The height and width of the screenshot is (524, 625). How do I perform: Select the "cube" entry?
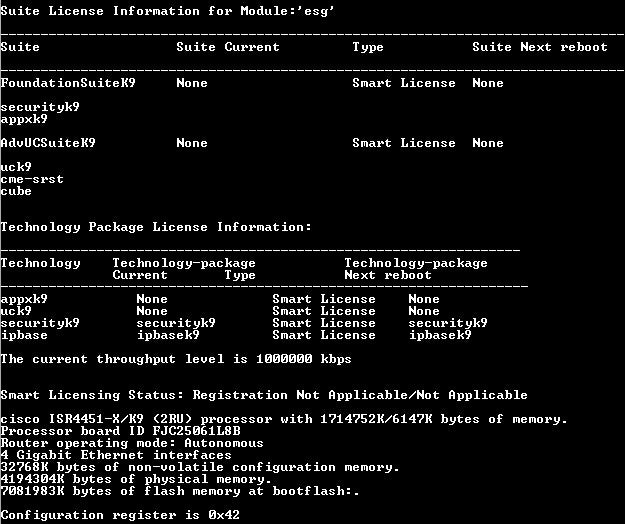(16, 191)
